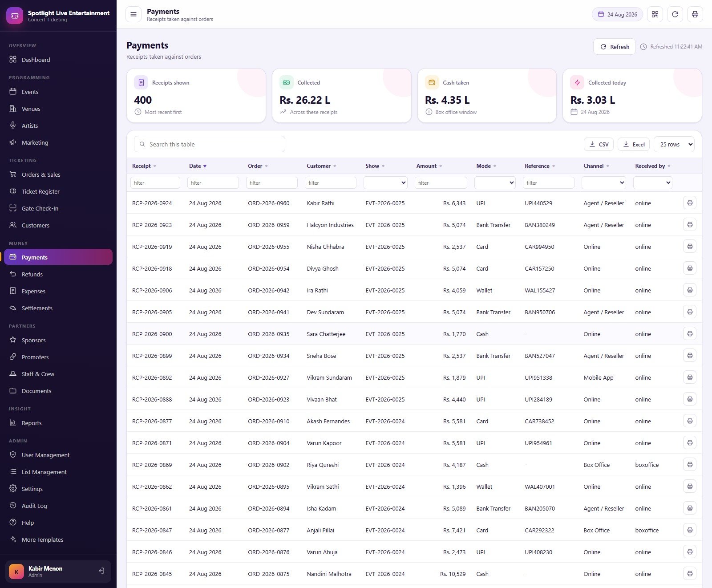
Task: Click the Refresh button
Action: 615,47
